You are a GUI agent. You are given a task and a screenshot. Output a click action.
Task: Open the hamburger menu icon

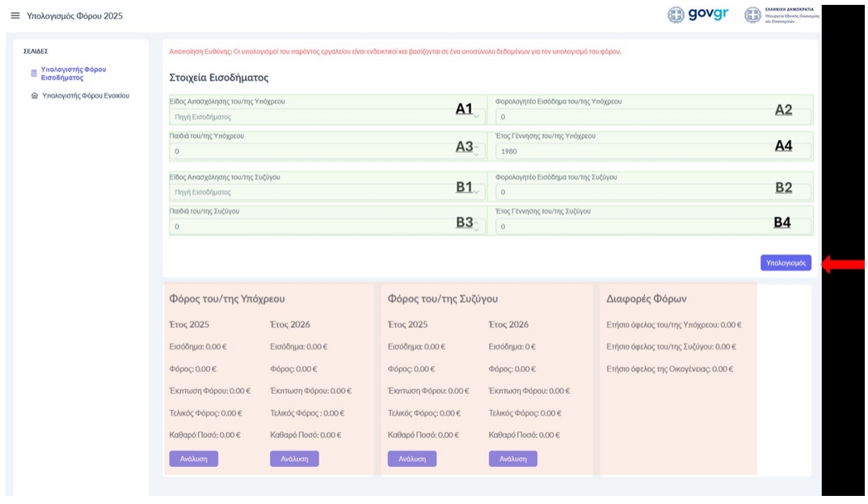pos(15,15)
